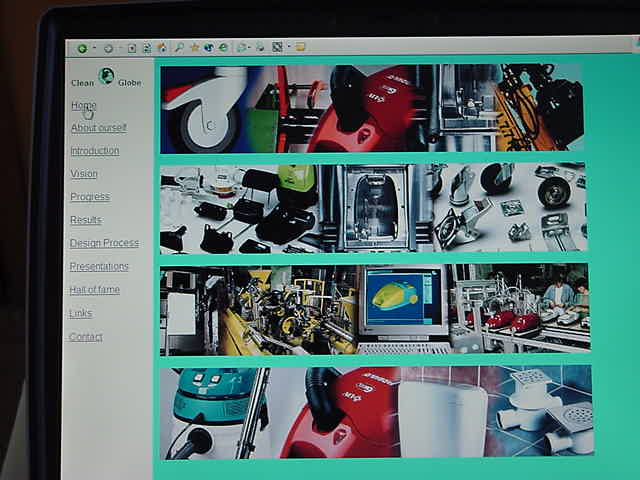Click the Print icon in toolbar

262,47
